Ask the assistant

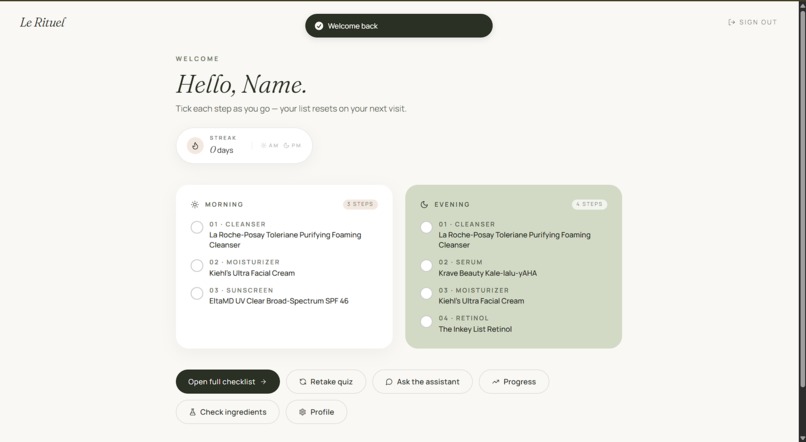tap(423, 382)
